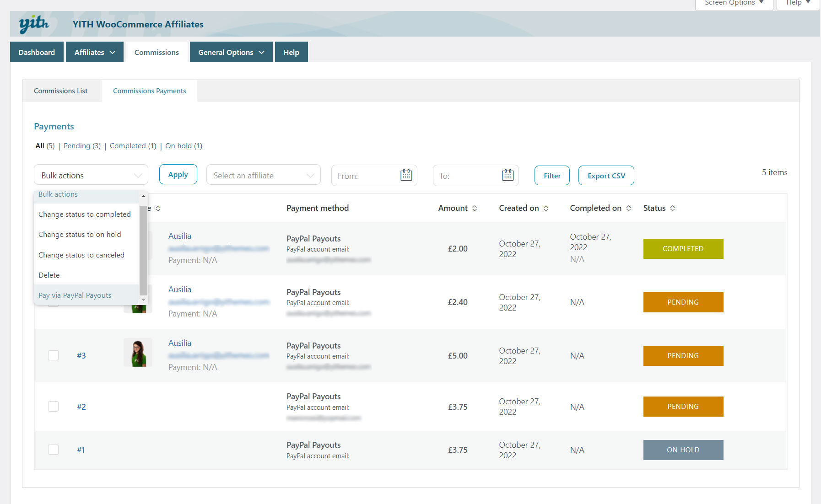821x504 pixels.
Task: Open the From date calendar icon
Action: coord(406,175)
